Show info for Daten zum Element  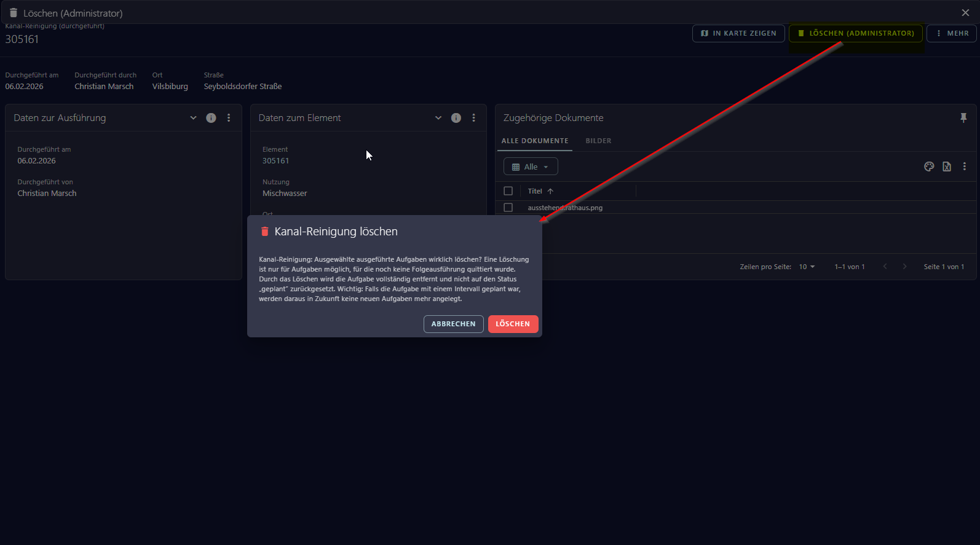coord(456,118)
